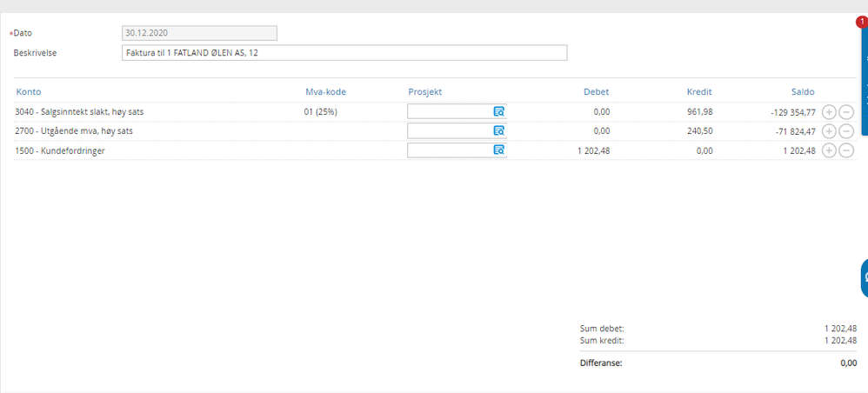Click debet value 1 202,48 in Kundefordringer row
The height and width of the screenshot is (393, 868).
(593, 150)
